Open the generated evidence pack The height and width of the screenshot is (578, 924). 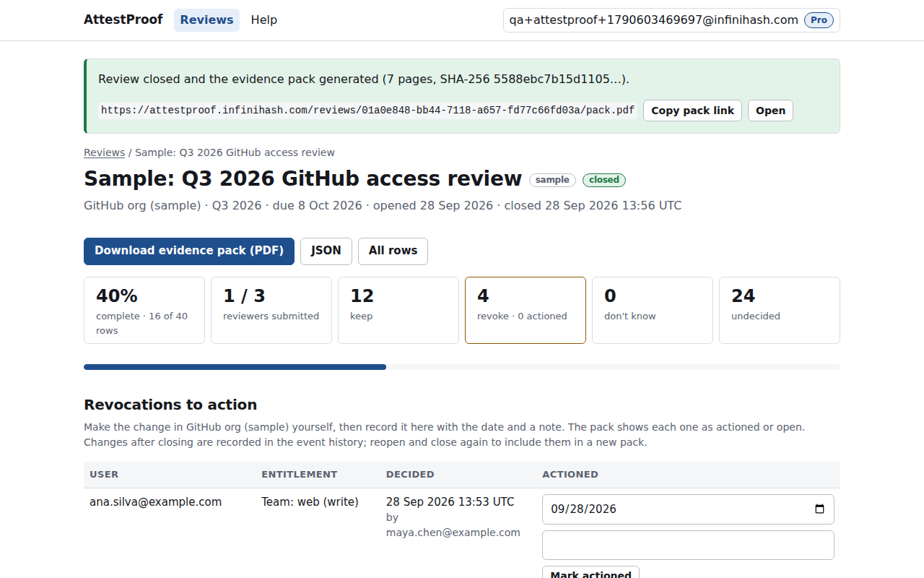[x=770, y=111]
